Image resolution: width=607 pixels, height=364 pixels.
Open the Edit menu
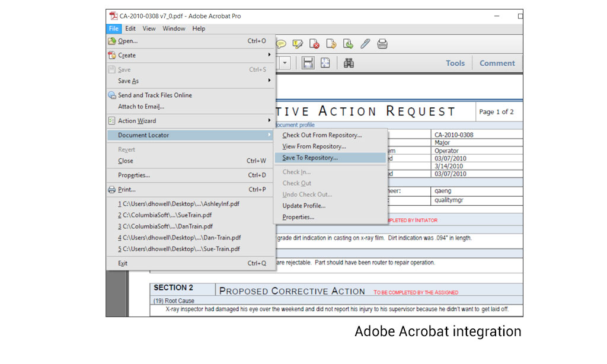point(130,28)
